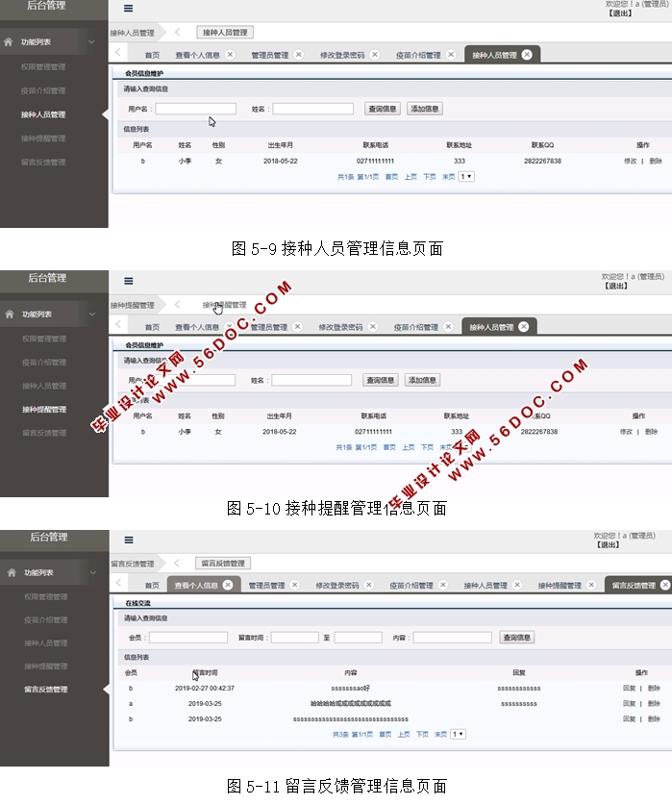The height and width of the screenshot is (805, 672).
Task: Click 回复 in the 2019-02-27 00:42:37 message row
Action: click(x=629, y=689)
